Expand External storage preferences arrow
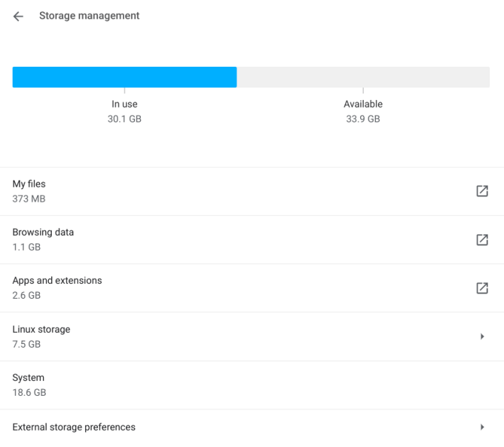504x447 pixels. [x=482, y=427]
